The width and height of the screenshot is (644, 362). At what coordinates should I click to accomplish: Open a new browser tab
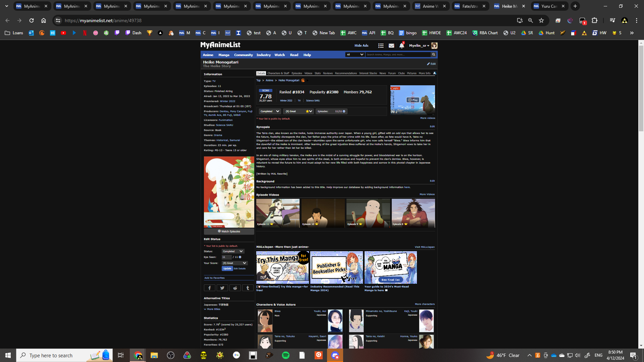[575, 6]
